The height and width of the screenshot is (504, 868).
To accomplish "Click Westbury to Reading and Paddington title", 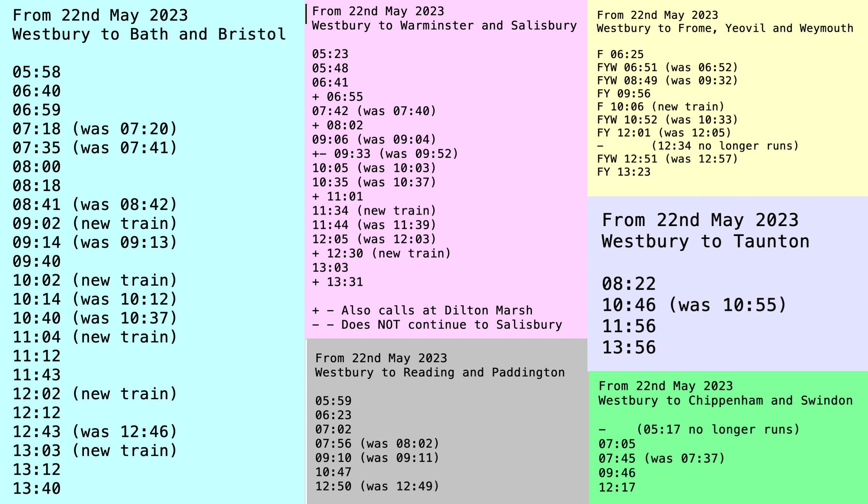I will point(439,373).
